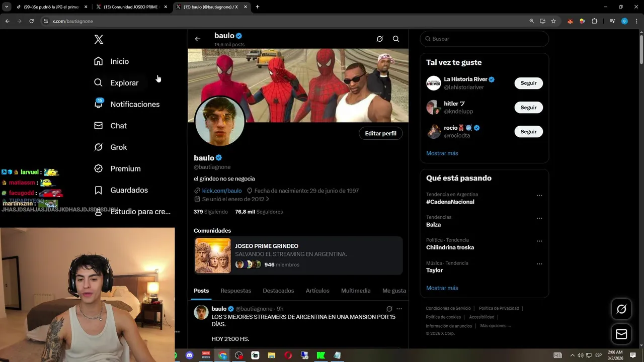The image size is (644, 362).
Task: Switch to the Multimedia tab
Action: pos(356,291)
